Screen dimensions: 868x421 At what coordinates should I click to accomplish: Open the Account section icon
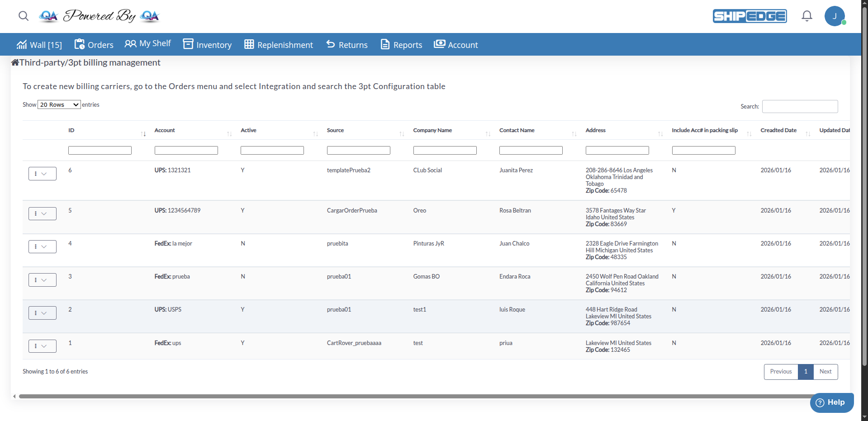pyautogui.click(x=439, y=44)
